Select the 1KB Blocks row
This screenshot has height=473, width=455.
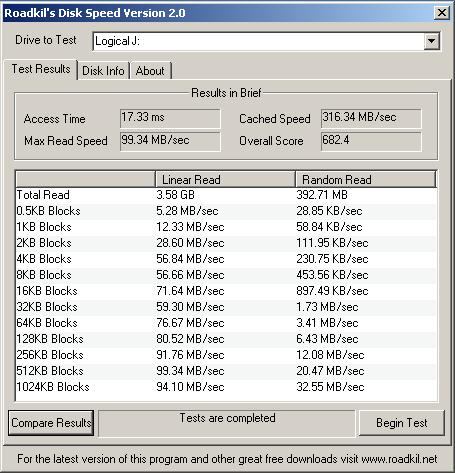(x=226, y=227)
